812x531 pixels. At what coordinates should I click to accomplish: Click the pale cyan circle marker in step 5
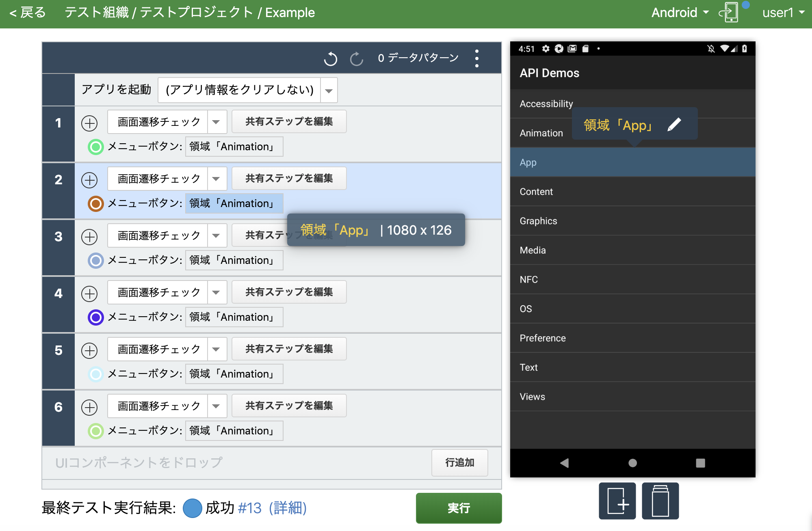[x=96, y=374]
